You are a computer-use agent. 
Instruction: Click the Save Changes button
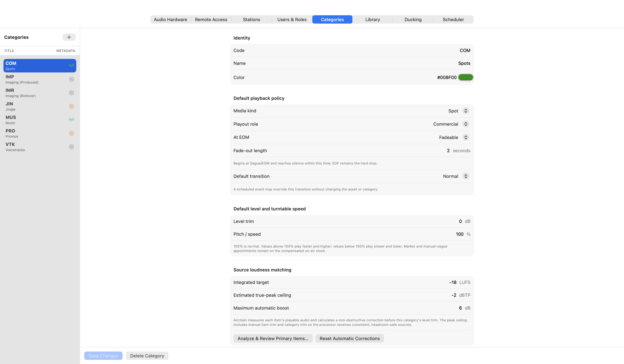103,356
